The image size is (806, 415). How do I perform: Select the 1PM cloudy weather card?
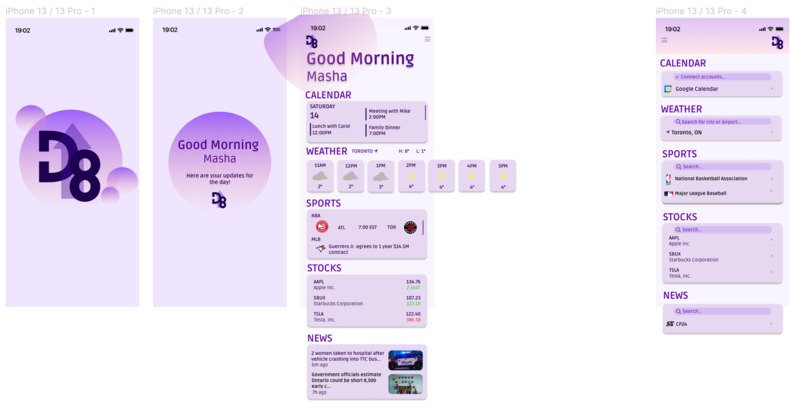(x=381, y=176)
